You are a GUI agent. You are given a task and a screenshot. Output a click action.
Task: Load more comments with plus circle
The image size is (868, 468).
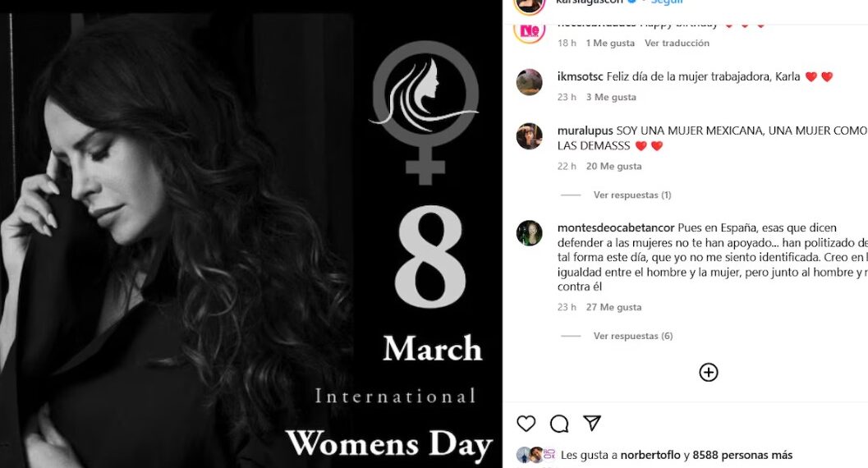pos(709,372)
